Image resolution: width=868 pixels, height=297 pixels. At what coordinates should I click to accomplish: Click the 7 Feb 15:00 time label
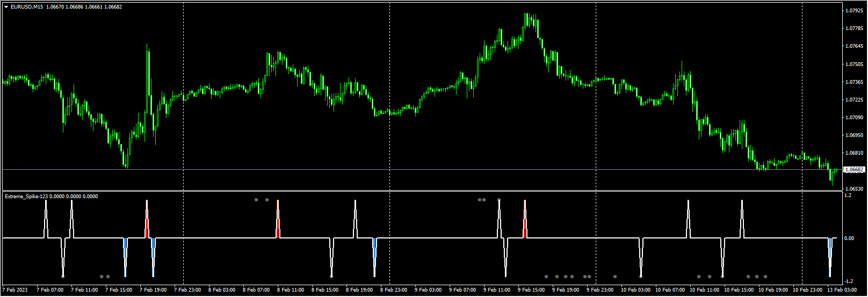(119, 290)
